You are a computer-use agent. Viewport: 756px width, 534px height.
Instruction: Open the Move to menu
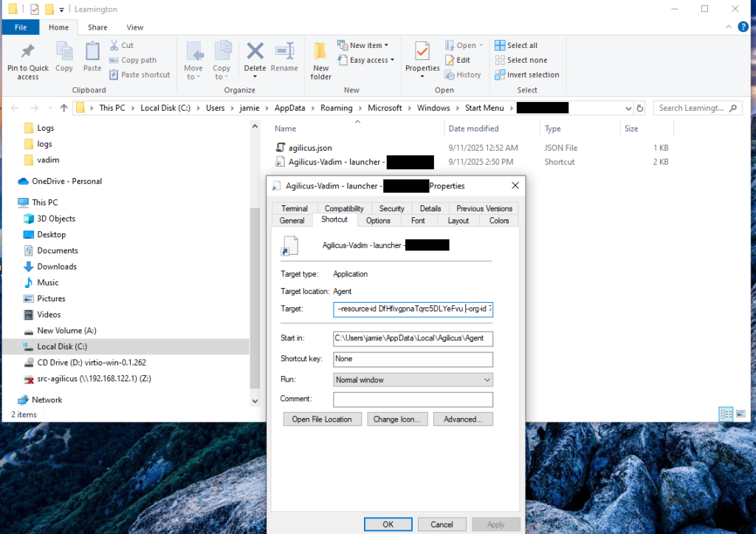[x=193, y=61]
